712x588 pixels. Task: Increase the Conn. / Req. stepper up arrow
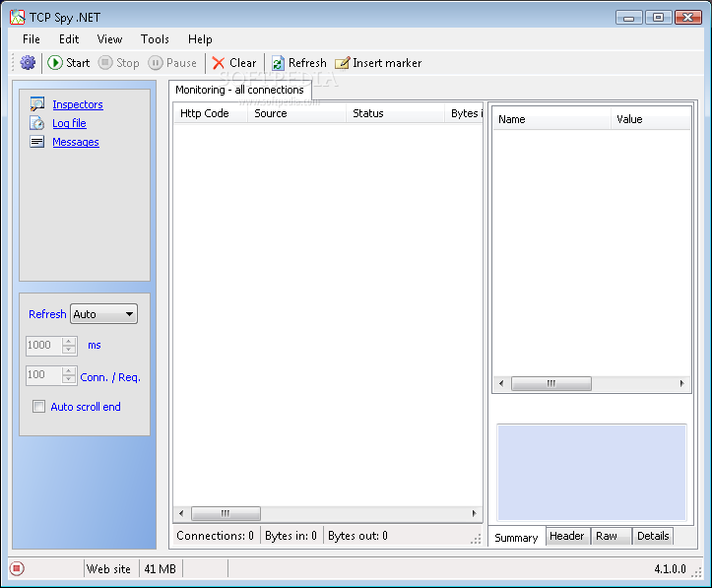coord(69,371)
